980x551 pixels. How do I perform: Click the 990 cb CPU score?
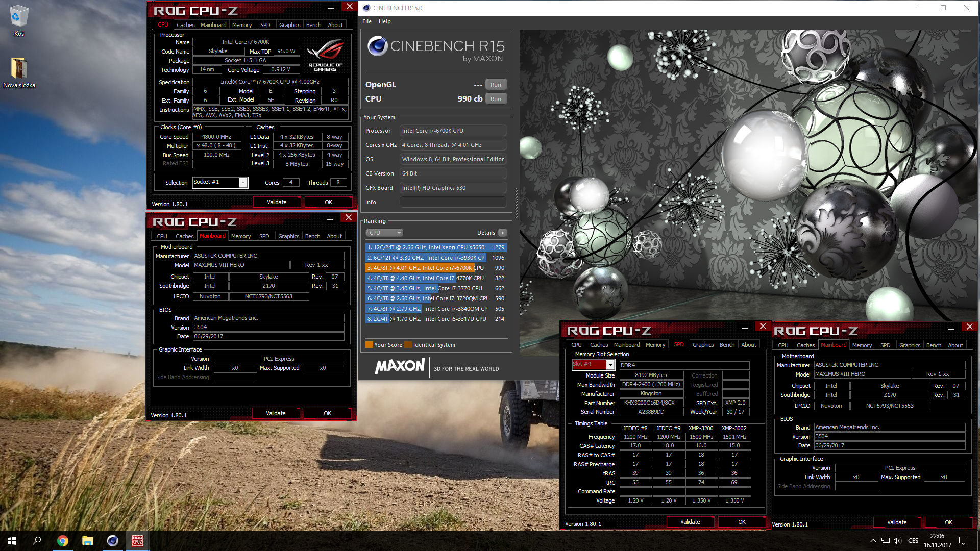[x=470, y=99]
